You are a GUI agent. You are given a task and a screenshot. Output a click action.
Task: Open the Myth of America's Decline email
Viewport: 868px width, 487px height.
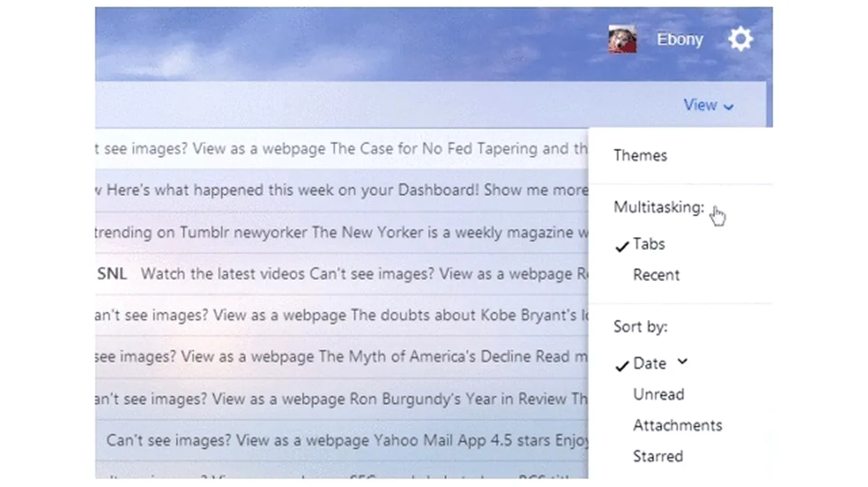[341, 357]
